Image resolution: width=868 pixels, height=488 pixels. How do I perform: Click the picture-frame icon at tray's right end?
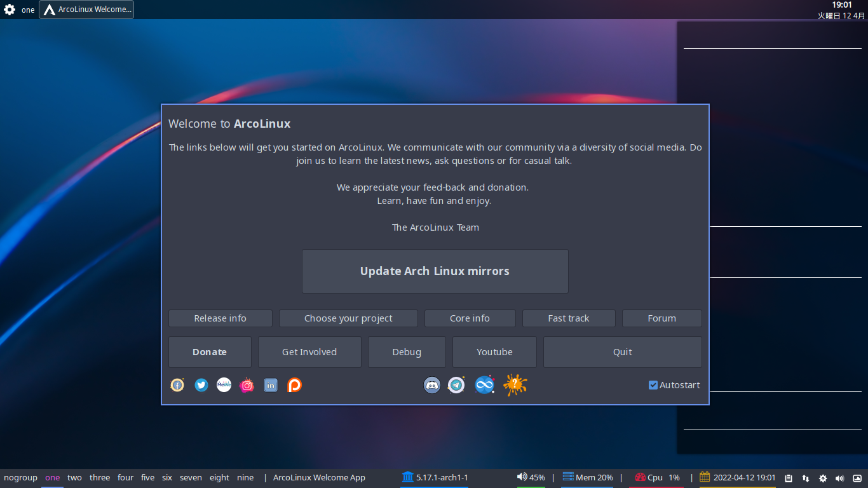click(x=857, y=478)
